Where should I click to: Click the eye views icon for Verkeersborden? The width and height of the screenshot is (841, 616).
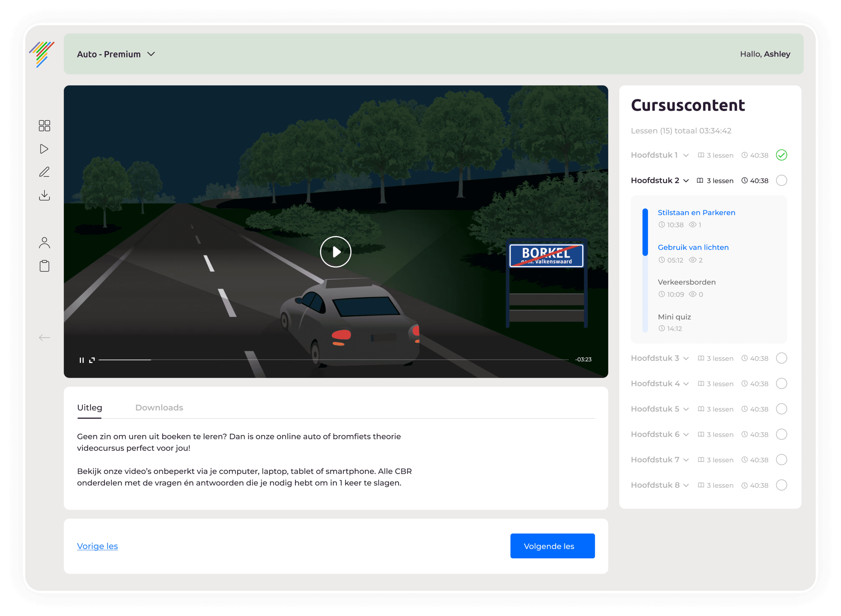(x=693, y=295)
